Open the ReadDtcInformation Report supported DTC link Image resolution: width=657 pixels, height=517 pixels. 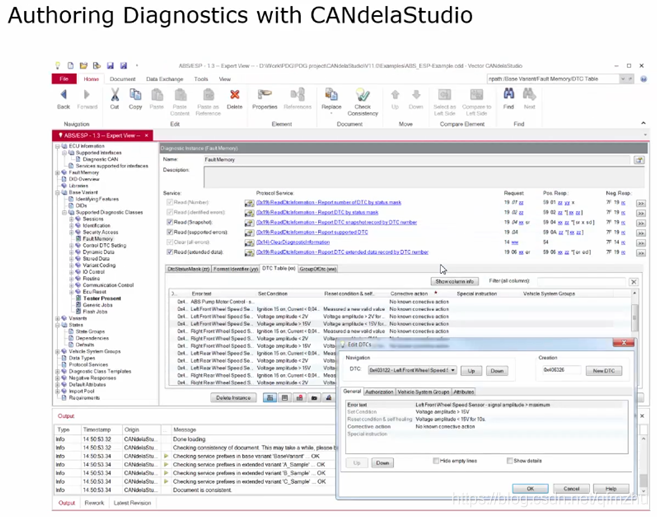click(x=312, y=232)
